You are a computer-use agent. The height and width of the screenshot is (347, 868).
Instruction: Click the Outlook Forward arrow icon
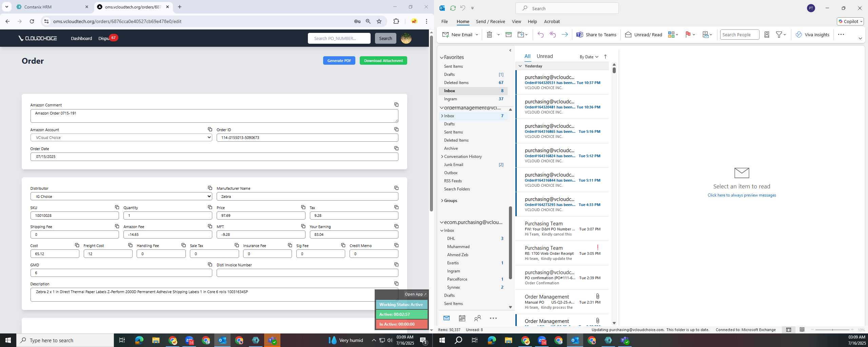point(565,35)
